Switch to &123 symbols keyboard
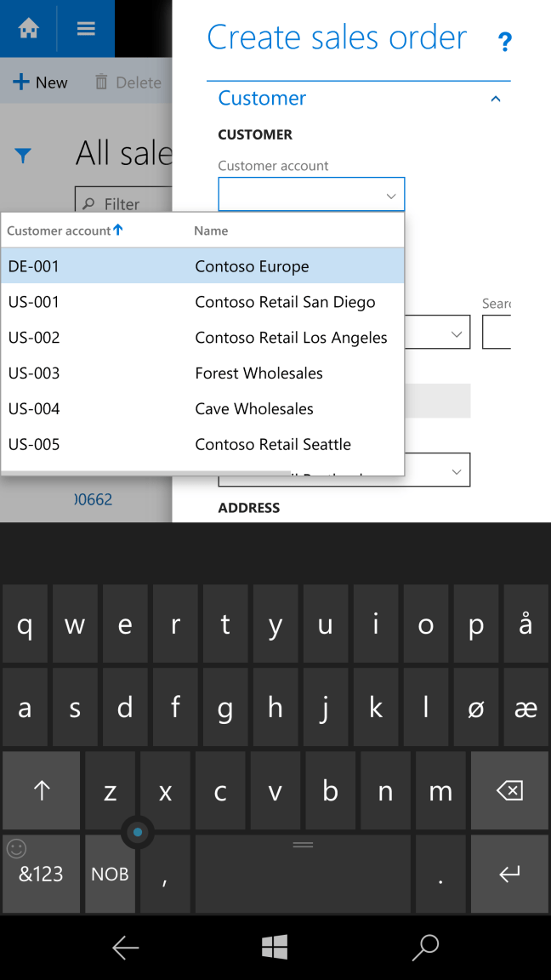This screenshot has height=980, width=551. coord(42,875)
